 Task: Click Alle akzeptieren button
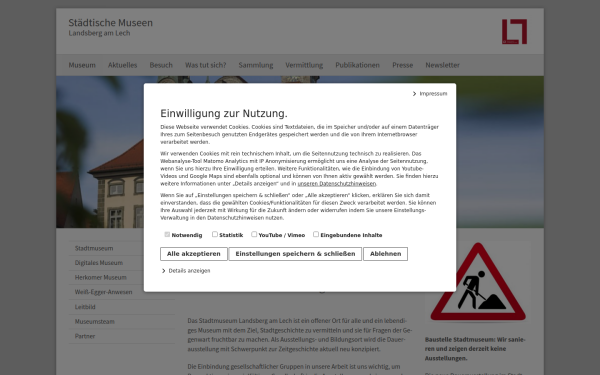194,254
